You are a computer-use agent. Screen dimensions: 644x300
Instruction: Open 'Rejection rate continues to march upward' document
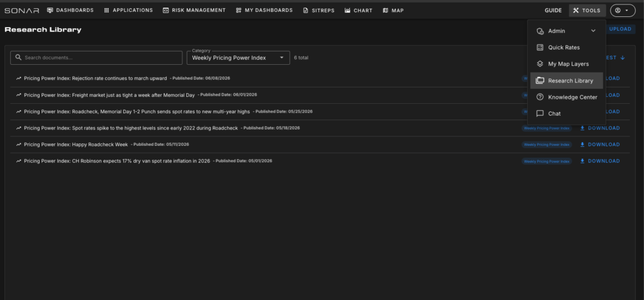click(96, 78)
